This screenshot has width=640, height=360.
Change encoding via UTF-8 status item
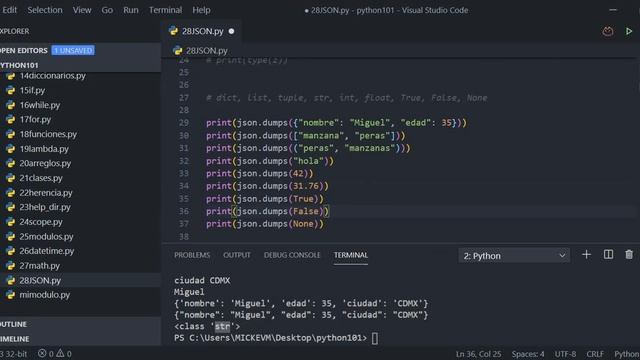pyautogui.click(x=565, y=354)
